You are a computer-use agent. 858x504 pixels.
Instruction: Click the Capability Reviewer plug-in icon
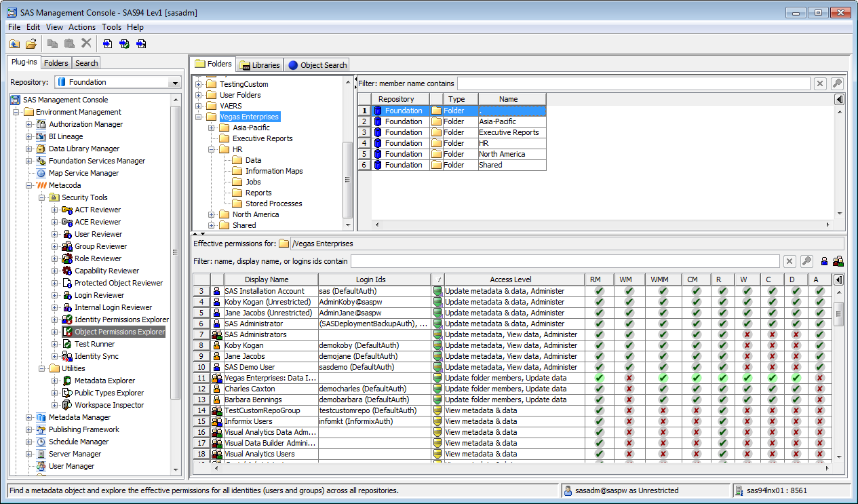[x=67, y=271]
